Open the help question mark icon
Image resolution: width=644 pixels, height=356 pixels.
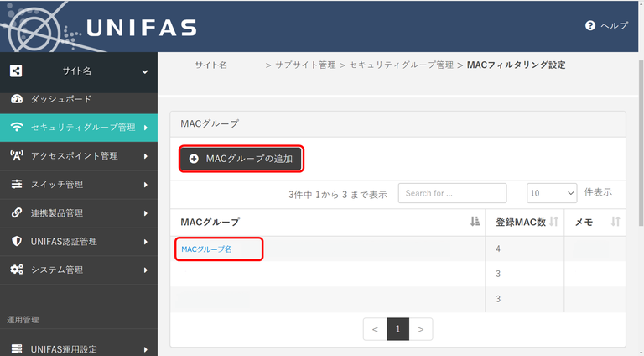[590, 25]
